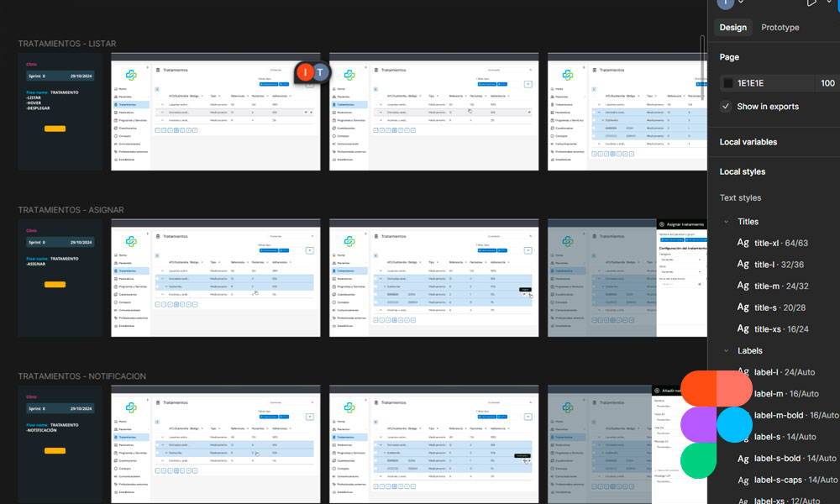Image resolution: width=840 pixels, height=504 pixels.
Task: Open Local variables
Action: (748, 142)
